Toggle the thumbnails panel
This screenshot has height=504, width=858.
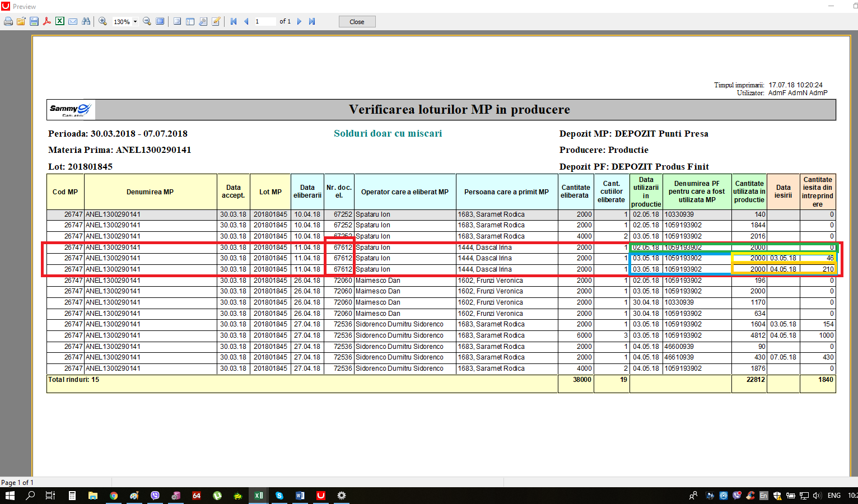click(190, 21)
